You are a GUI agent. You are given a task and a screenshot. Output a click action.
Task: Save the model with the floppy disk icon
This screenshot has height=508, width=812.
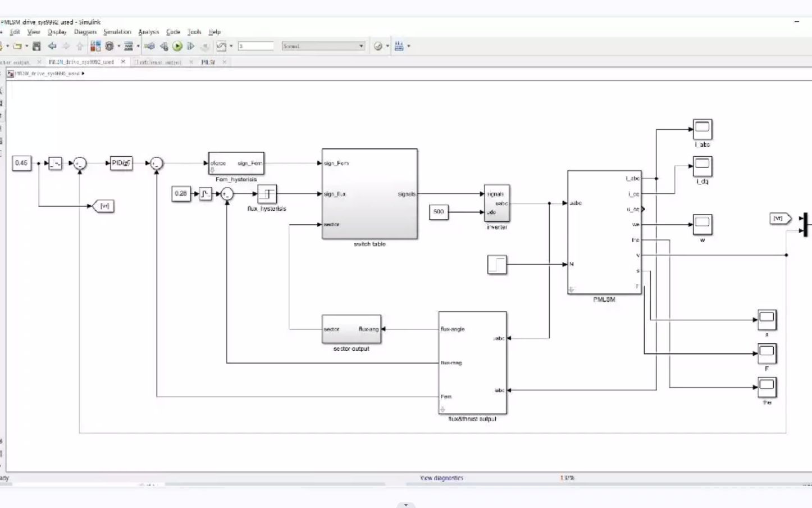point(37,46)
